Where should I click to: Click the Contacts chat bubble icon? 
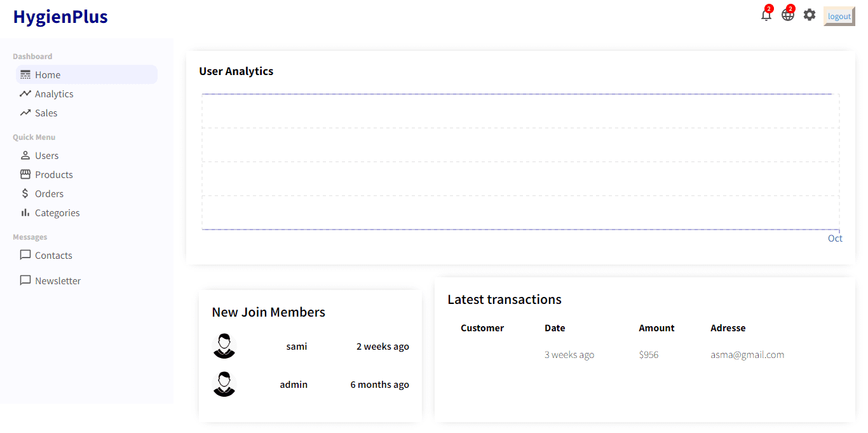coord(25,255)
